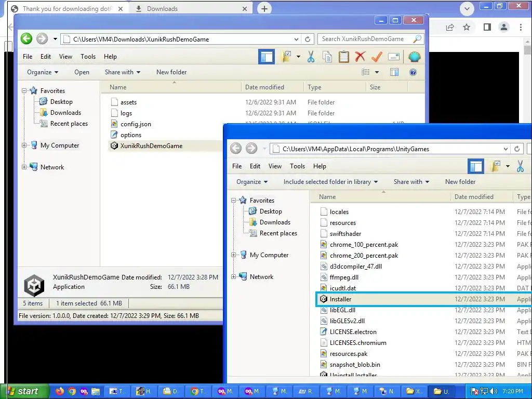Bookmark this page with the star icon
Image resolution: width=532 pixels, height=399 pixels.
(x=467, y=27)
